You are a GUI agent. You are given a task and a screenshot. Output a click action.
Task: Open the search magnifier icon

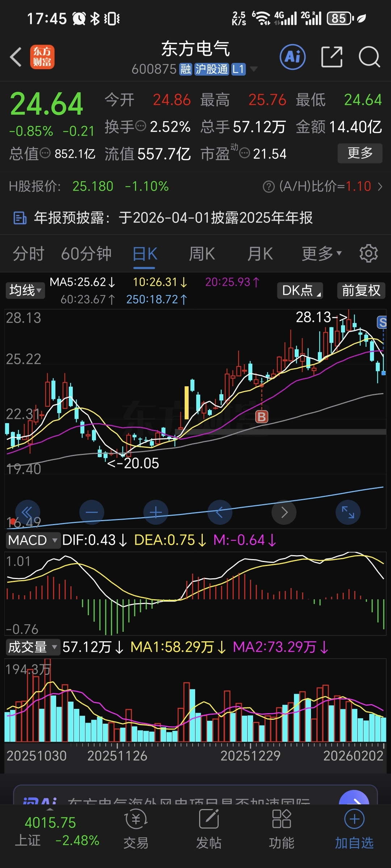pyautogui.click(x=369, y=57)
